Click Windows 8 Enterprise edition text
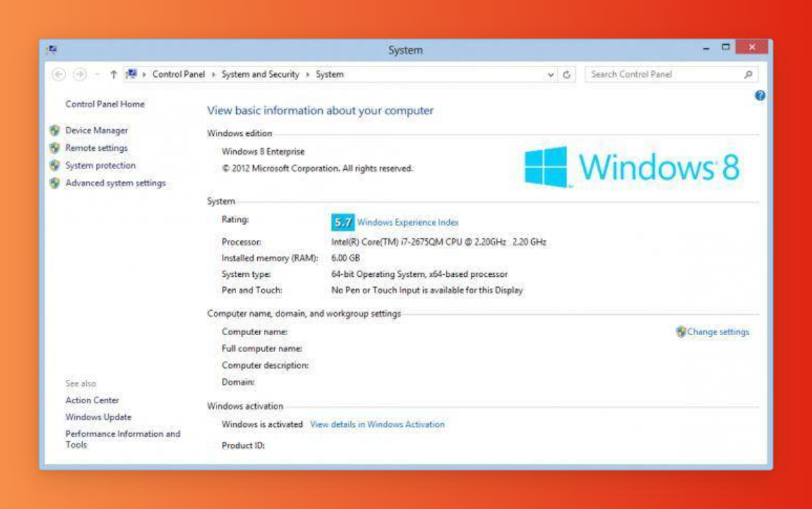Image resolution: width=812 pixels, height=509 pixels. pos(263,152)
